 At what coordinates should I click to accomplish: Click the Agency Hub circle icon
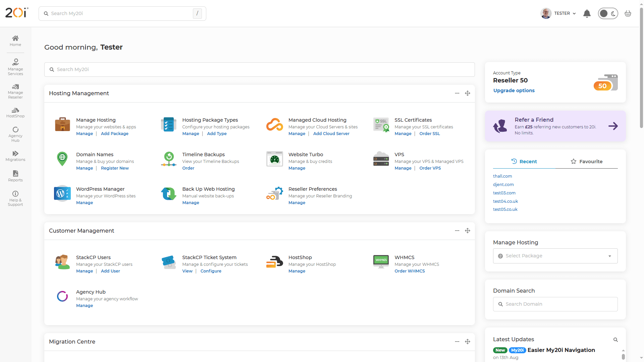click(x=62, y=296)
